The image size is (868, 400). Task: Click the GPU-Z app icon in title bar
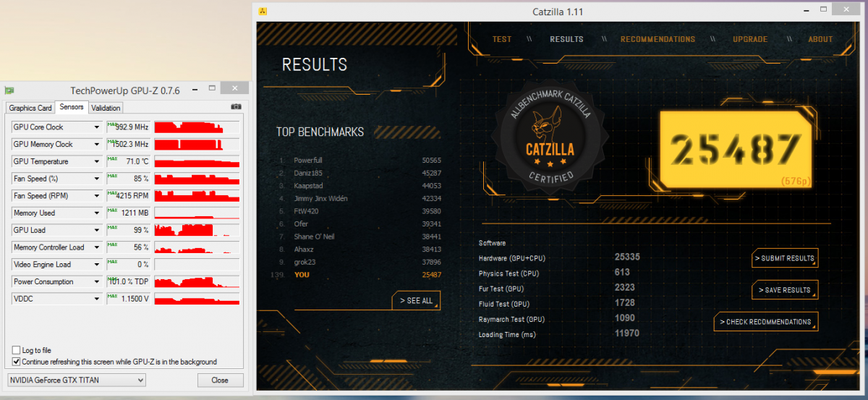tap(9, 90)
